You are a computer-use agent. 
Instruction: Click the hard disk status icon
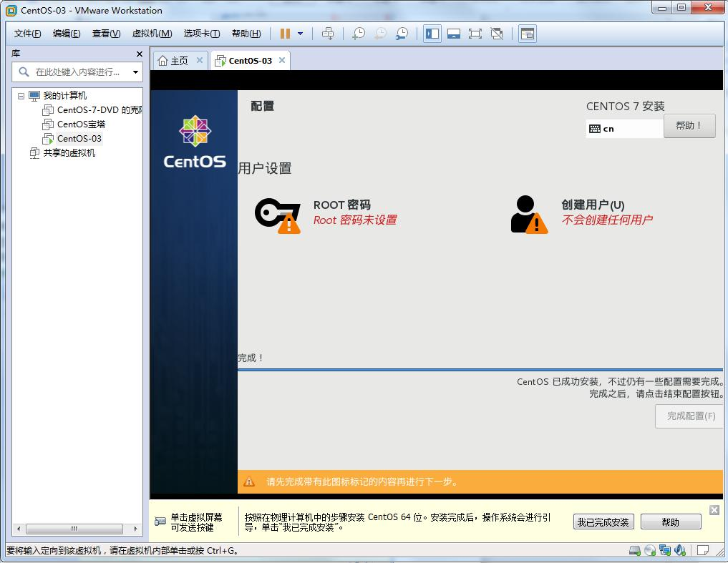pos(635,550)
